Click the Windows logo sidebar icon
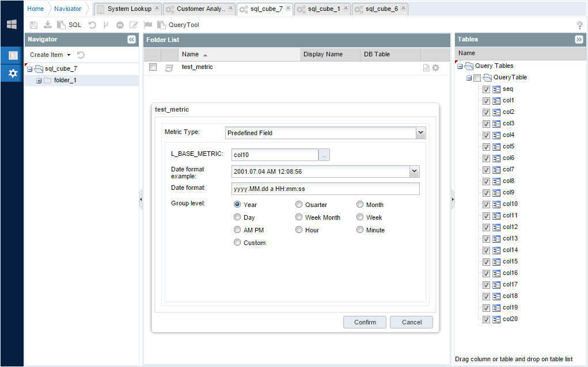This screenshot has width=588, height=367. pyautogui.click(x=12, y=25)
